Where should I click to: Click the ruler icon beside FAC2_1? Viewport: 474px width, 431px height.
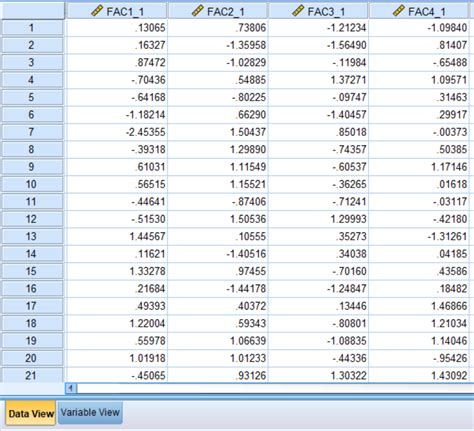198,11
